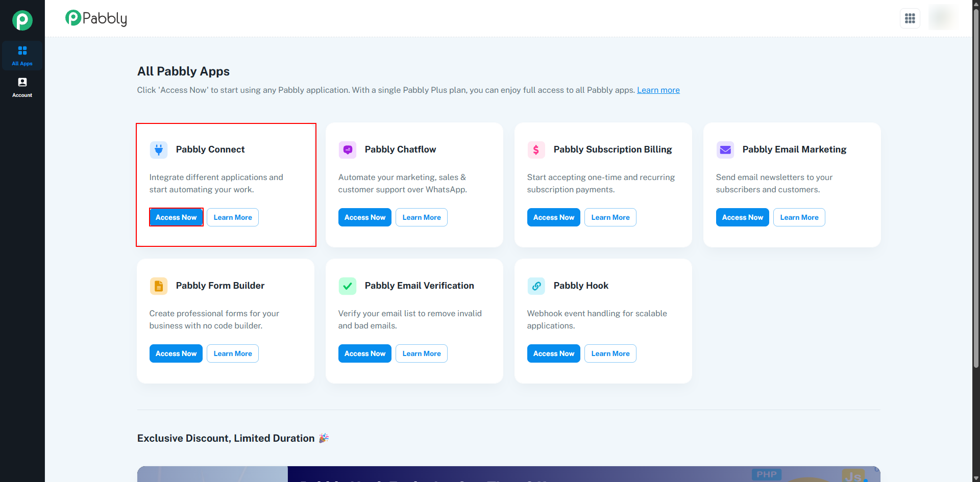The width and height of the screenshot is (980, 482).
Task: Open the apps grid launcher icon
Action: tap(910, 18)
